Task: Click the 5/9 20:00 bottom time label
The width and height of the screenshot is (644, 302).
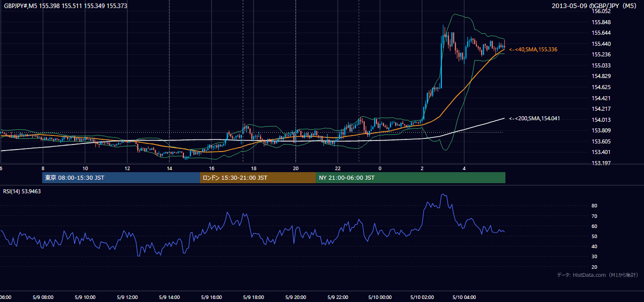Action: (x=296, y=297)
